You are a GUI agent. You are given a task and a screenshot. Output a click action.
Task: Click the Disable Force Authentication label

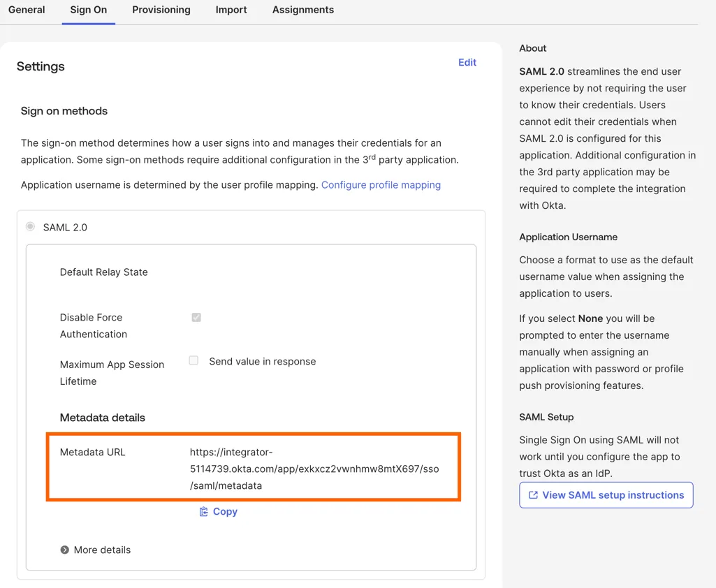[x=94, y=325]
